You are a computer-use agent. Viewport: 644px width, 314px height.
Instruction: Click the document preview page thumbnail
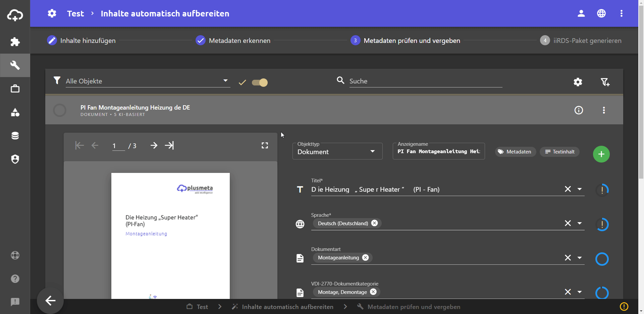(x=170, y=236)
